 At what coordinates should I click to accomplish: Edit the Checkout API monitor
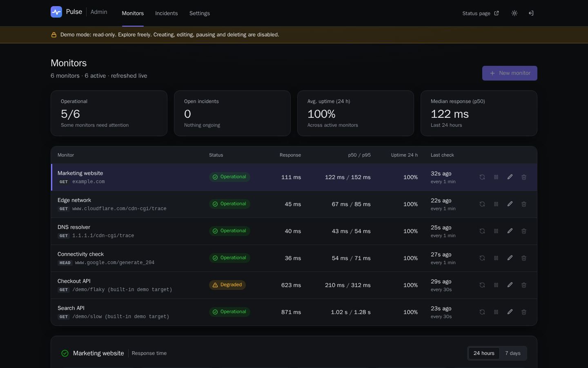tap(510, 285)
